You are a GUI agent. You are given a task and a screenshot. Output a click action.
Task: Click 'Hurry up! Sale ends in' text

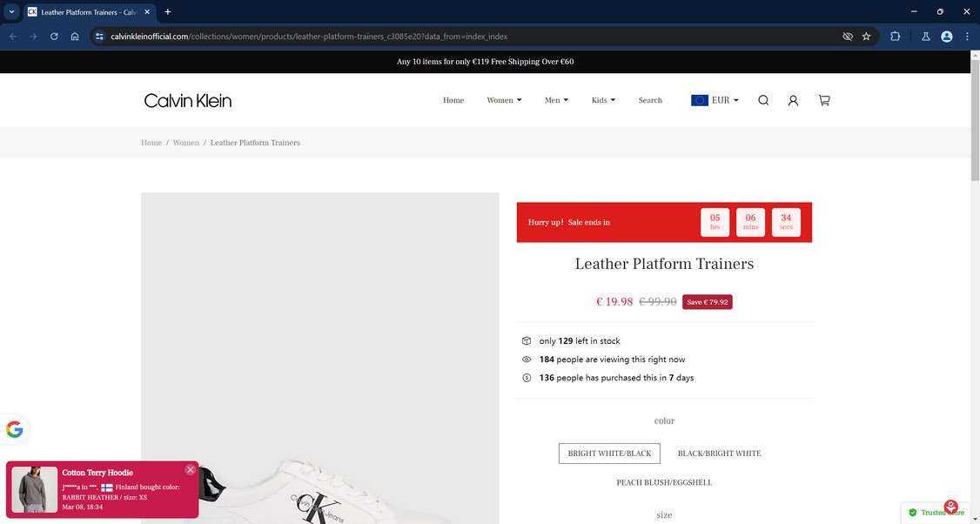pyautogui.click(x=568, y=222)
